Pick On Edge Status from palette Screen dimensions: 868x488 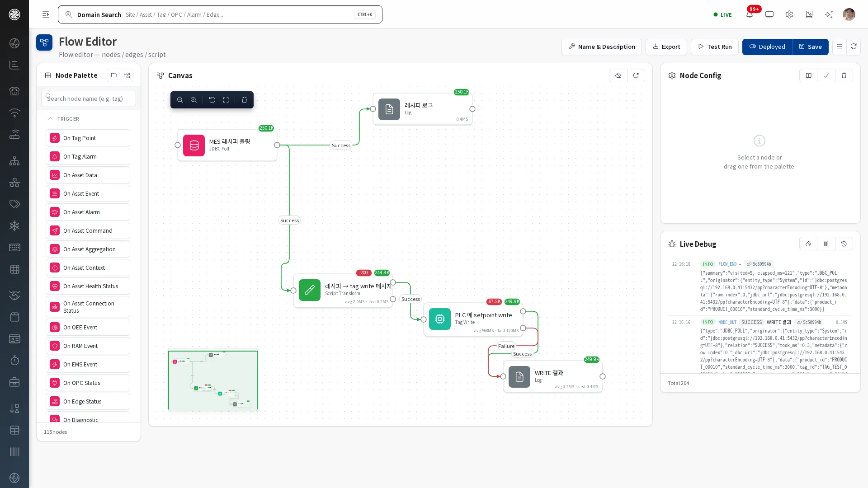tap(88, 401)
